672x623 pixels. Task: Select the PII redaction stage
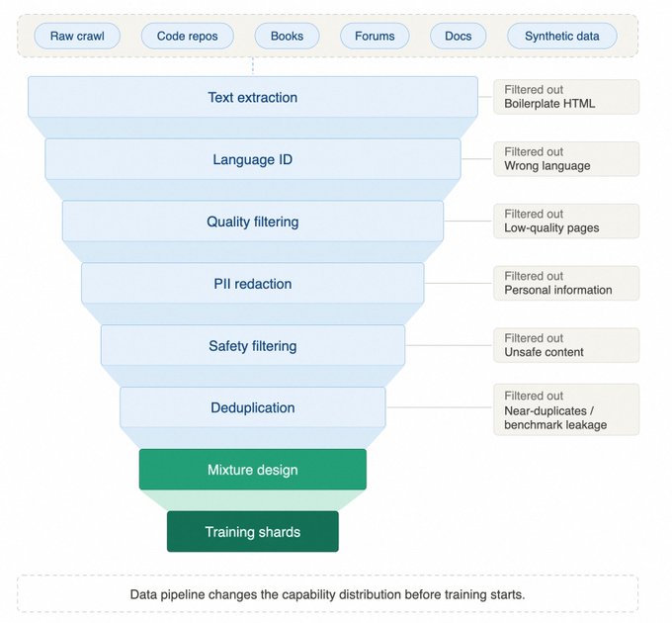[x=253, y=284]
